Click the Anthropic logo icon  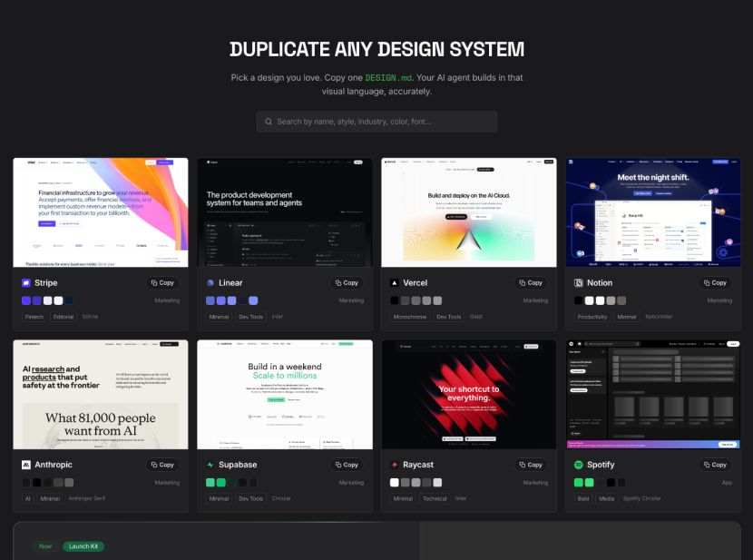(26, 465)
